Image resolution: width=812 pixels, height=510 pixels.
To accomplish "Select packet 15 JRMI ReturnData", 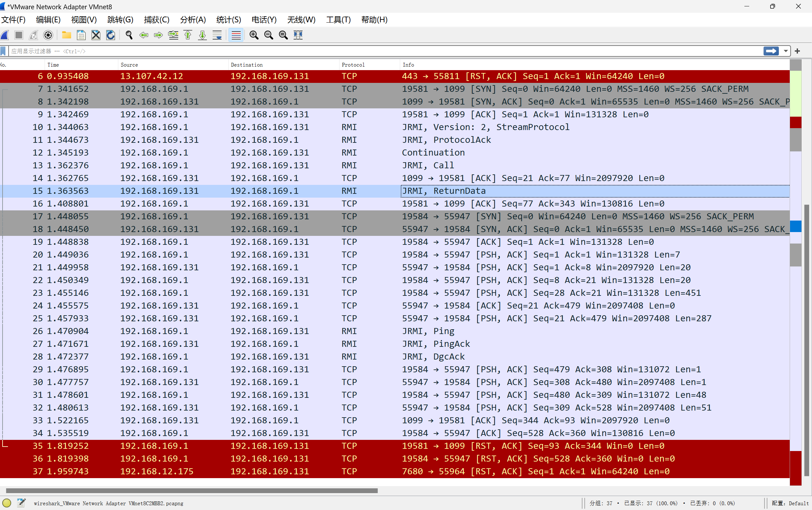I will point(395,191).
